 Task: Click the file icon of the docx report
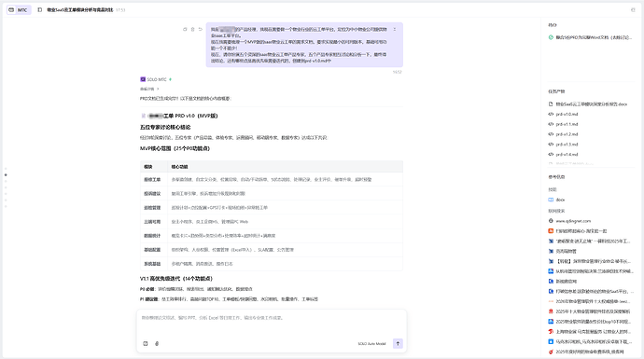coord(551,104)
